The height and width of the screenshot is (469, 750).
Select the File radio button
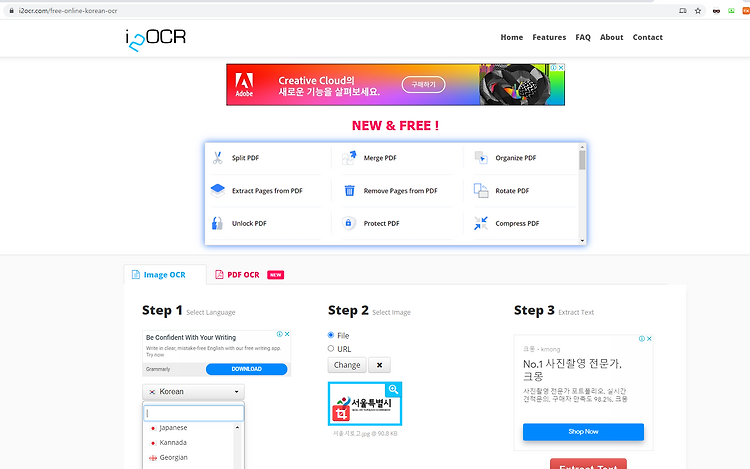tap(331, 335)
